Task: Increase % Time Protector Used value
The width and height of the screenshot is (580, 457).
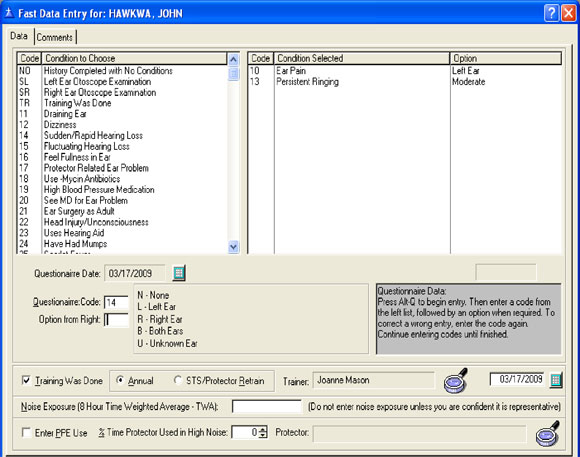Action: [263, 430]
